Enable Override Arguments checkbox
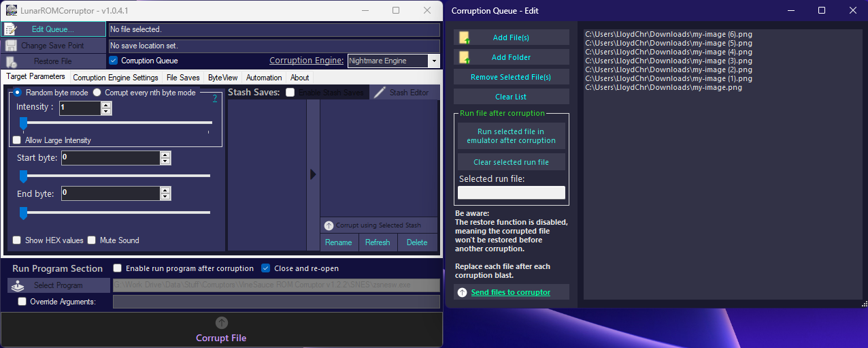The width and height of the screenshot is (868, 348). (x=22, y=302)
